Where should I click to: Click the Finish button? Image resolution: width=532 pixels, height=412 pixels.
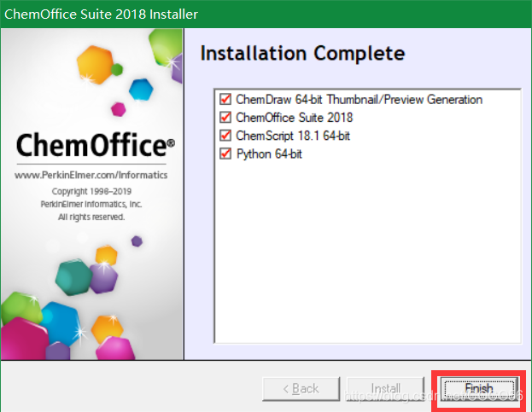click(479, 389)
